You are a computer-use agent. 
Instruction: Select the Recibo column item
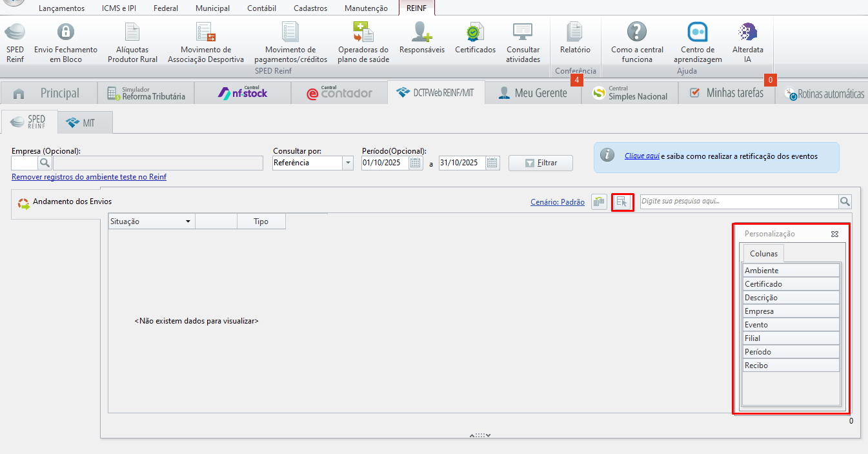(x=791, y=366)
